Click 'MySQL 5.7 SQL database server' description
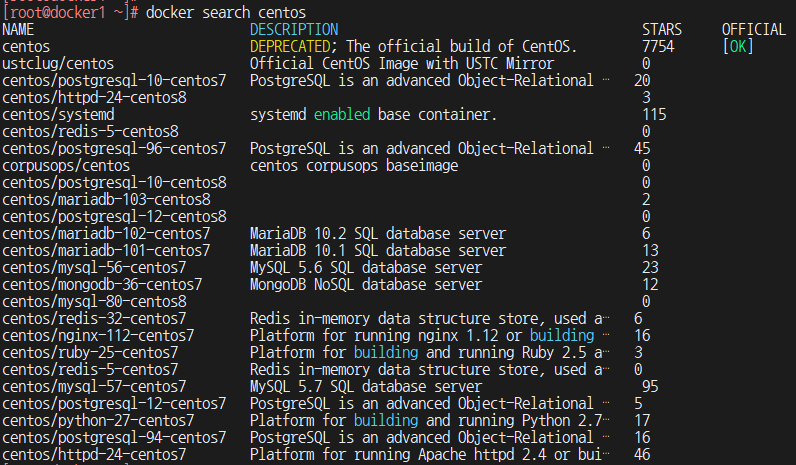The width and height of the screenshot is (796, 465). coord(366,387)
